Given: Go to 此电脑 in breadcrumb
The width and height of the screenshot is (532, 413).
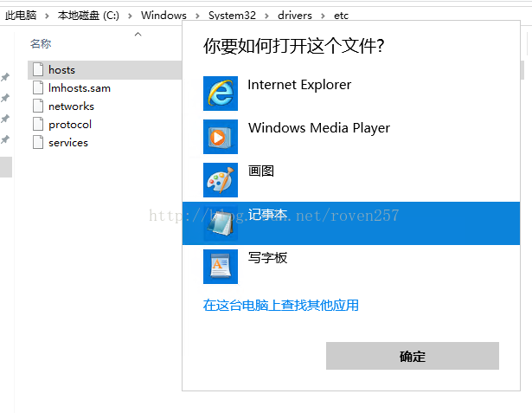Looking at the screenshot, I should [21, 16].
